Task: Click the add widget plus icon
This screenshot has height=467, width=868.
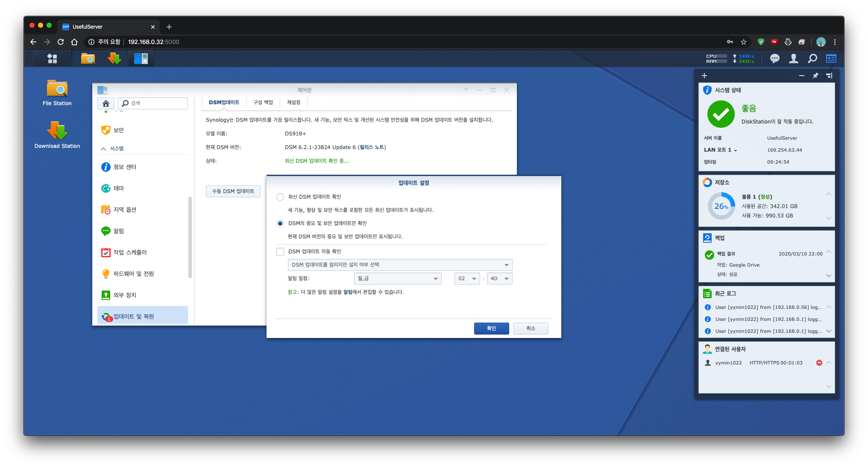Action: pyautogui.click(x=704, y=76)
